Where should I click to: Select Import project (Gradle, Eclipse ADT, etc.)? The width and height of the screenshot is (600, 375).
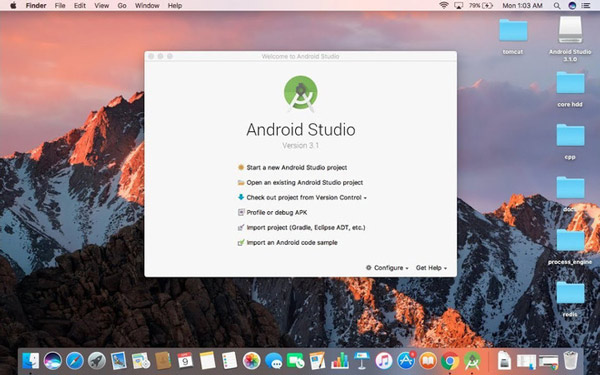[302, 227]
